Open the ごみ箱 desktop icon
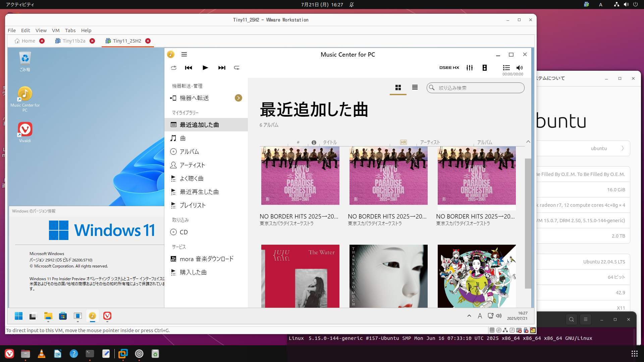 coord(25,62)
